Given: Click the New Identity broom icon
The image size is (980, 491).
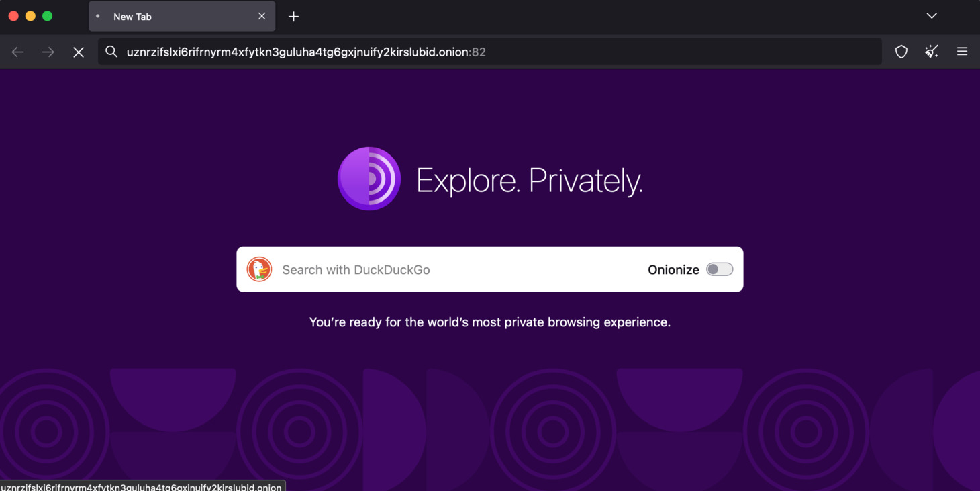Looking at the screenshot, I should [932, 52].
